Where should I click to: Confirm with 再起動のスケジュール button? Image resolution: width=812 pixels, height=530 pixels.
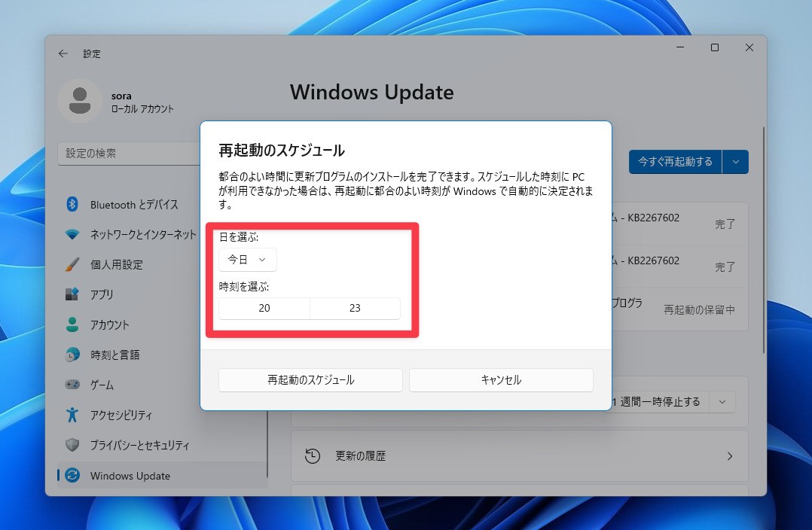click(x=310, y=380)
